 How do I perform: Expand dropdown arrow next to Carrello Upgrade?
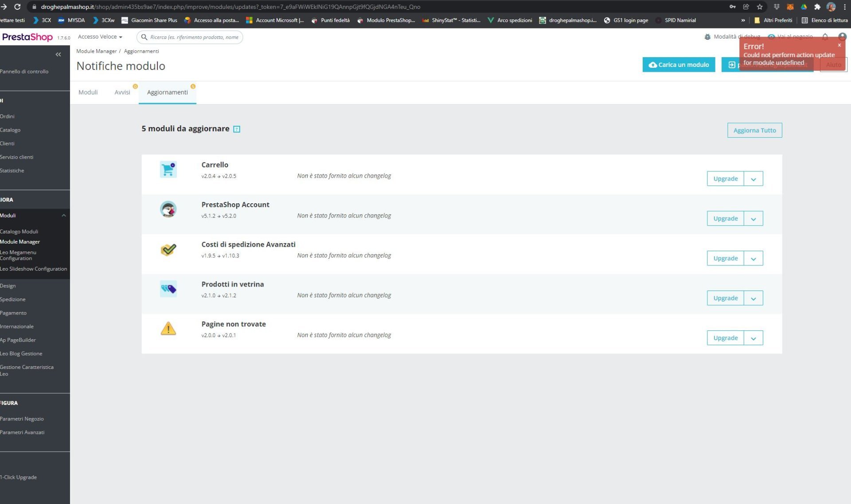coord(753,179)
